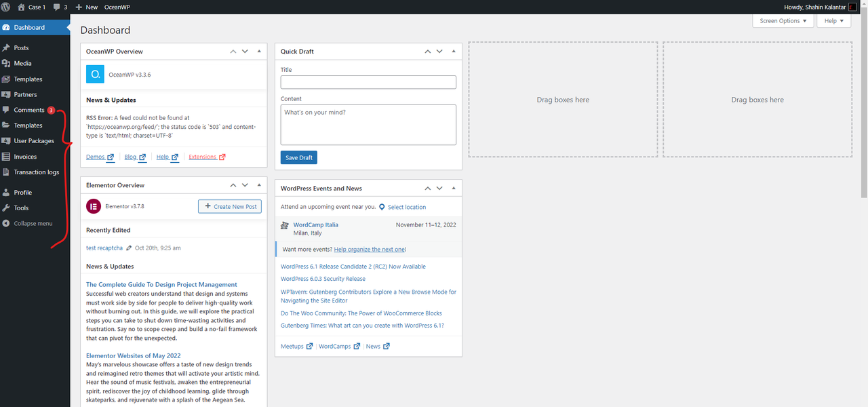Viewport: 868px width, 407px height.
Task: Click edit pencil next to test recaptcha
Action: tap(129, 248)
